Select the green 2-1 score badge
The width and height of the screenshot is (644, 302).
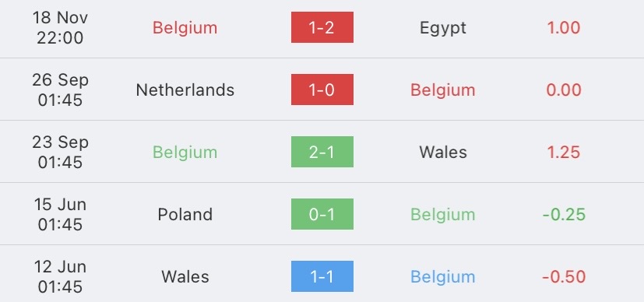(322, 152)
